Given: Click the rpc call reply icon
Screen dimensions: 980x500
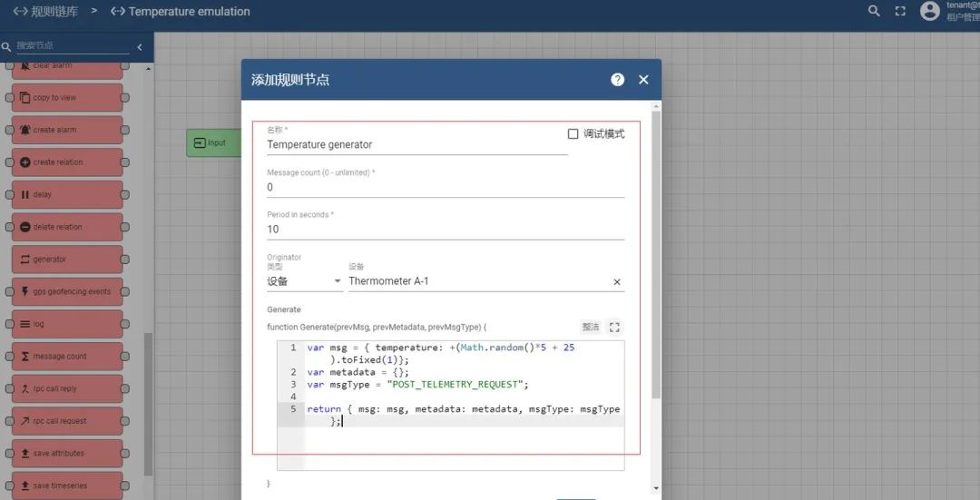Looking at the screenshot, I should point(25,388).
